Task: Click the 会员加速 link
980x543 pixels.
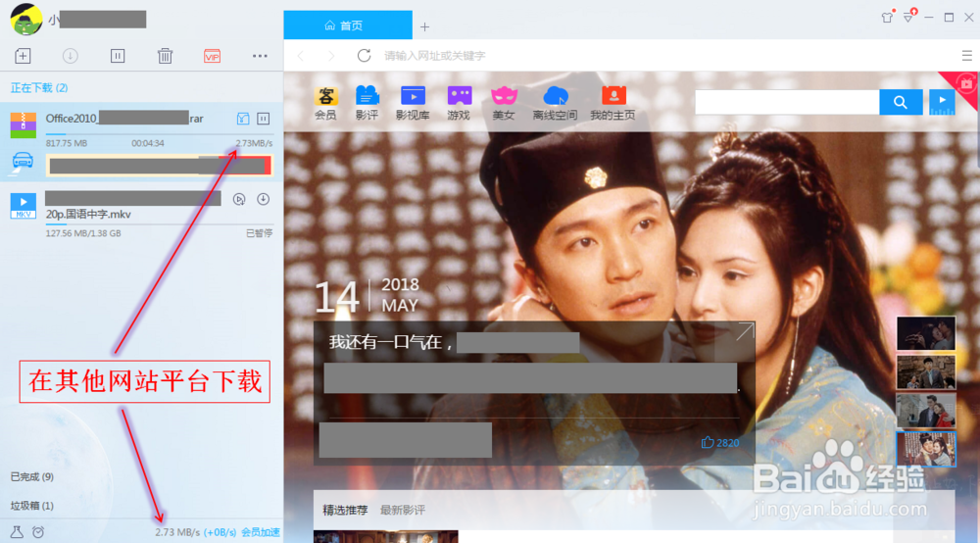Action: pyautogui.click(x=261, y=532)
